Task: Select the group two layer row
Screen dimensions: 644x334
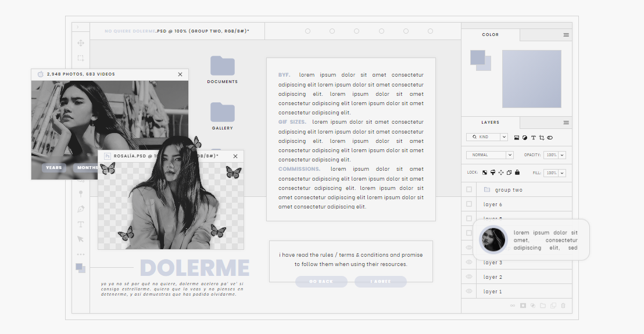Action: point(524,189)
